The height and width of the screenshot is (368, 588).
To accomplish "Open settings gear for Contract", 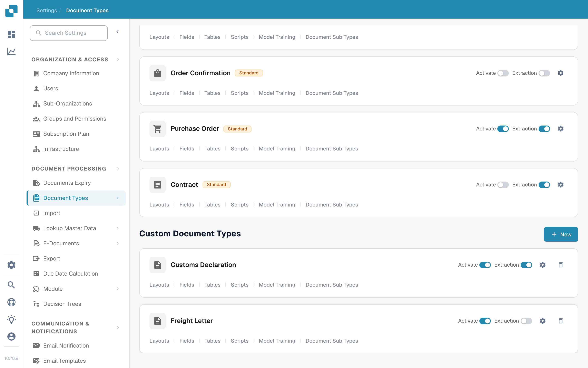I will click(x=561, y=185).
